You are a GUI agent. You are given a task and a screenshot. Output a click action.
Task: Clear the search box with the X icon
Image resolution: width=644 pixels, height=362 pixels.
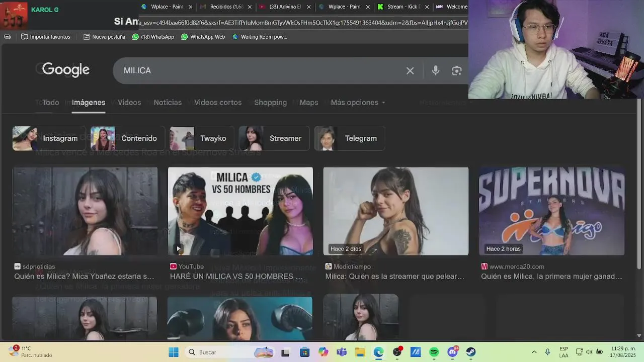pos(410,71)
